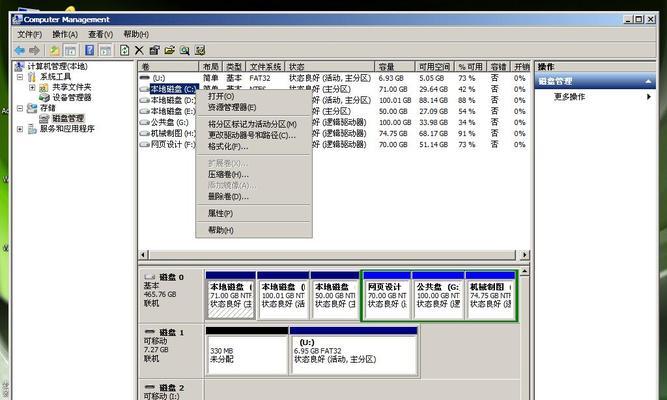The height and width of the screenshot is (400, 667).
Task: Click the Forward arrow toolbar icon
Action: click(x=34, y=50)
